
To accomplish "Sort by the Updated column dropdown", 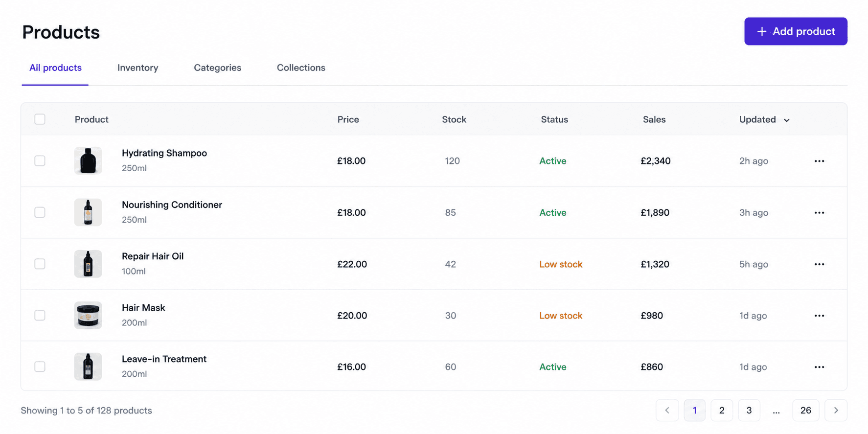I will pyautogui.click(x=764, y=119).
